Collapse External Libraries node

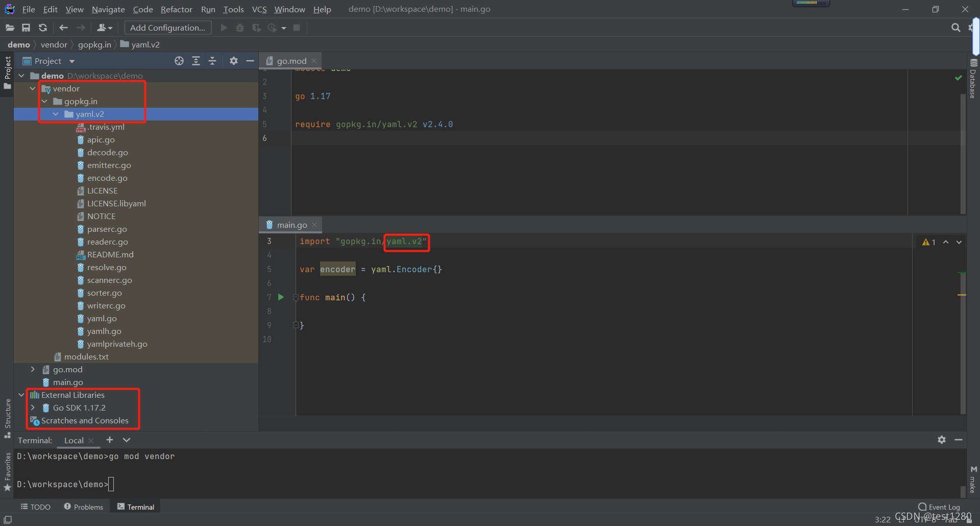tap(21, 395)
